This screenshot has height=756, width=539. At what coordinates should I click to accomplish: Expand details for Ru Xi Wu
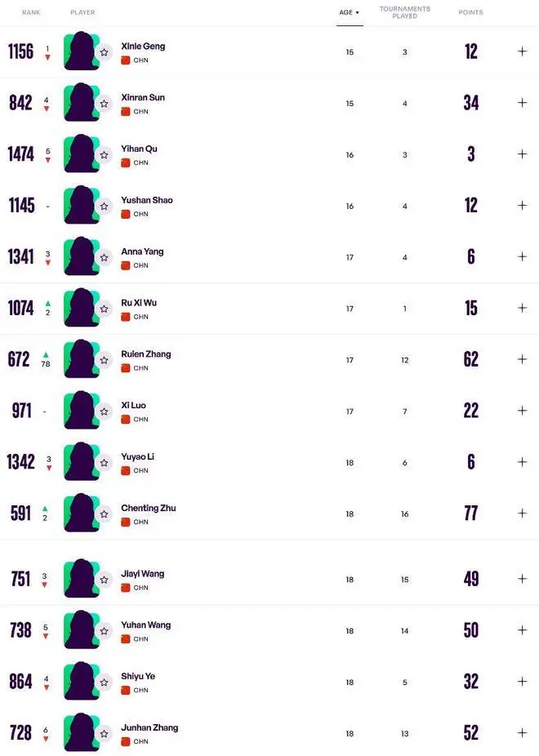click(522, 308)
